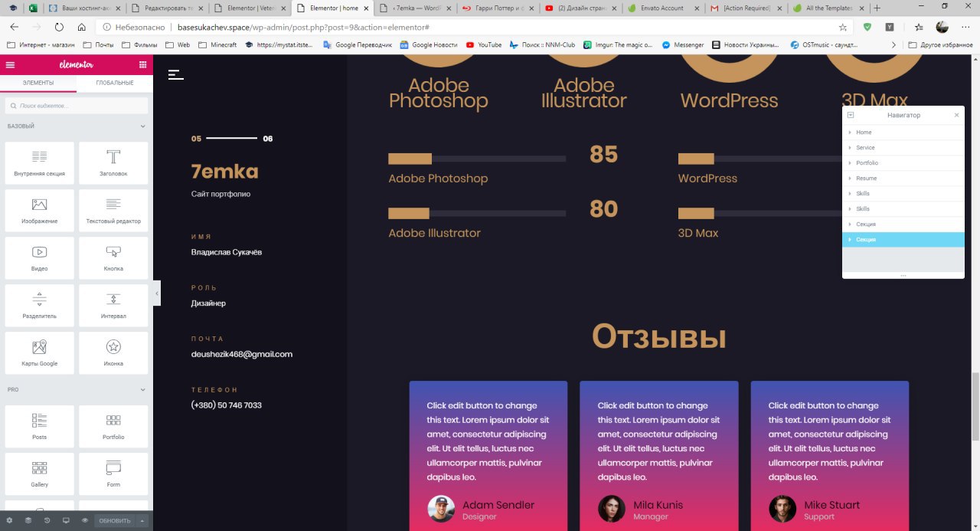Select the Карты Google widget
Viewport: 980px width, 531px height.
pyautogui.click(x=40, y=353)
